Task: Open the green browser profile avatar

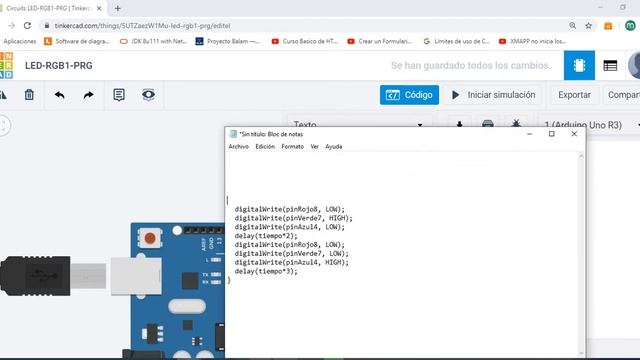Action: (630, 26)
